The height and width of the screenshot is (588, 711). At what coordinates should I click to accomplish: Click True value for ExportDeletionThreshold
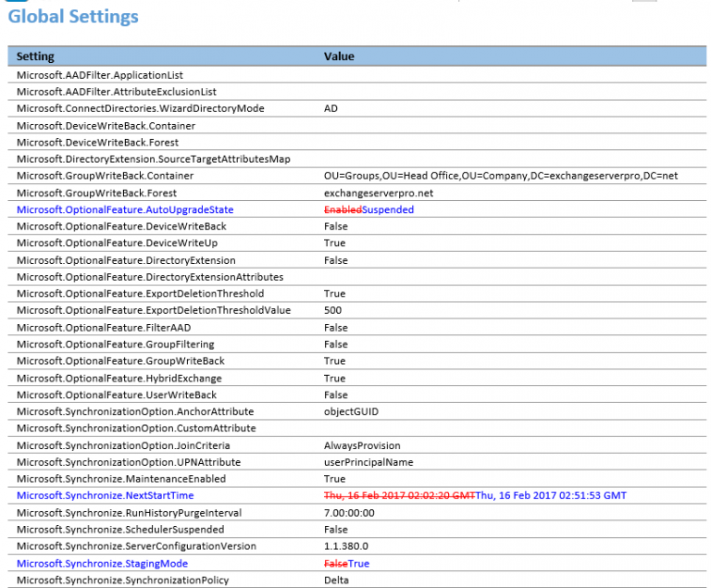334,294
